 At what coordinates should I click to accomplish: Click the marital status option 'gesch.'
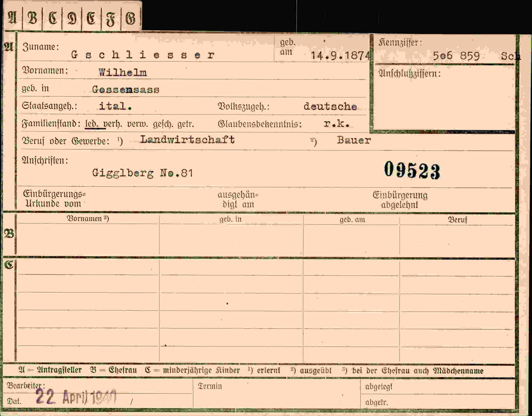coord(163,124)
